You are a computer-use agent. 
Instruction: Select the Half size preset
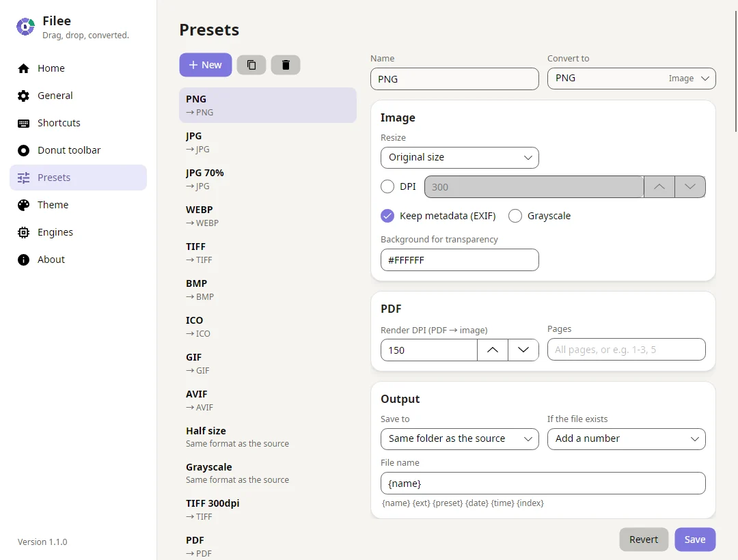(x=267, y=437)
